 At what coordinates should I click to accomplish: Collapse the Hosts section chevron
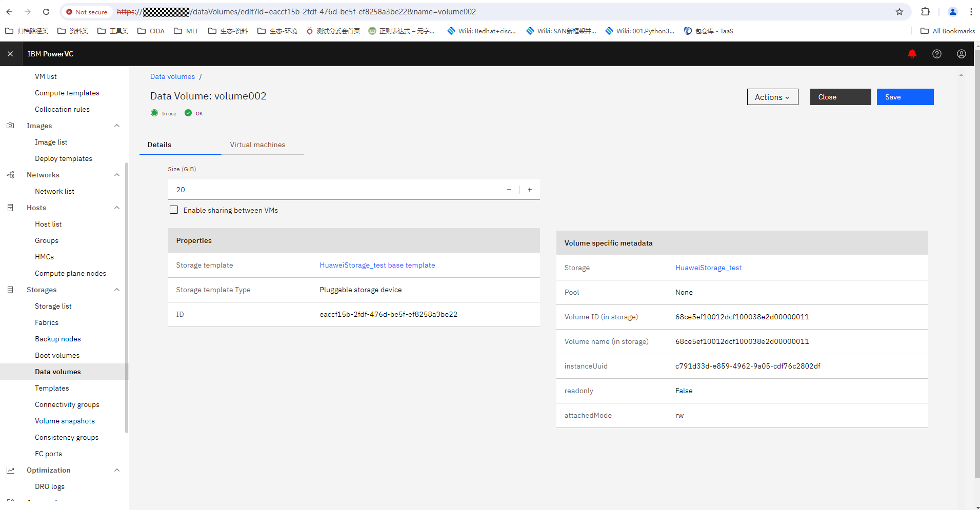pos(117,208)
